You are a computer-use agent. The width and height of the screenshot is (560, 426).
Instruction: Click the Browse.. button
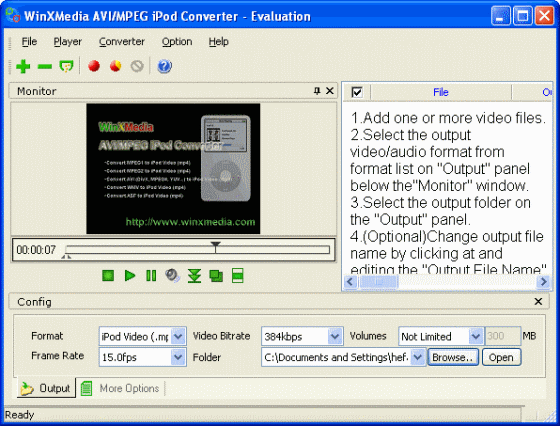coord(453,357)
